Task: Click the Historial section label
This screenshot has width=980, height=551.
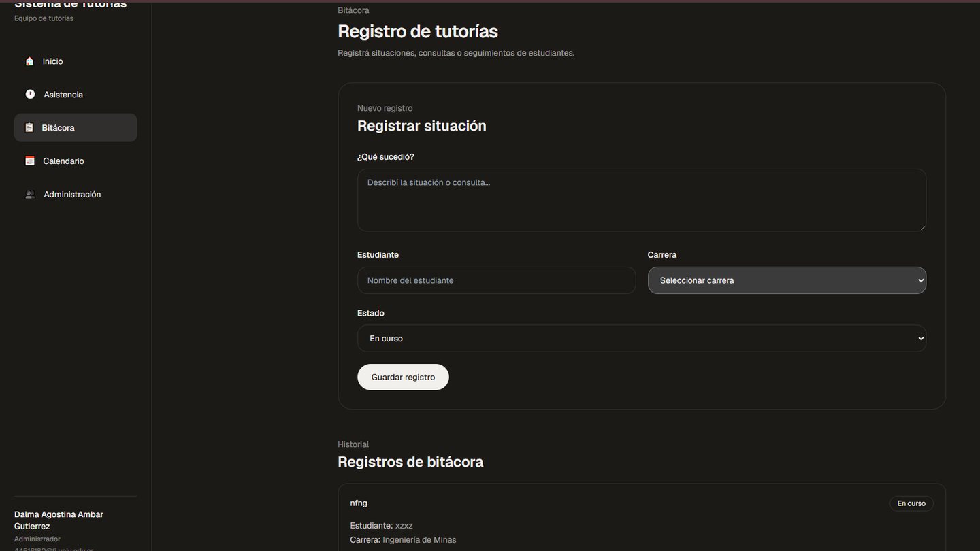Action: click(353, 444)
